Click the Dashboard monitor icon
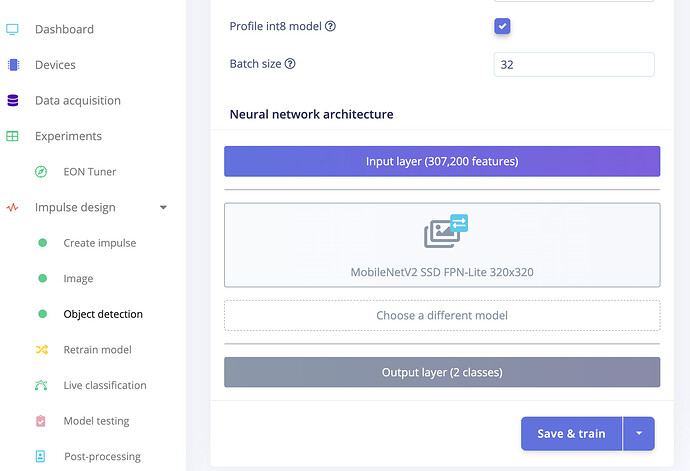The height and width of the screenshot is (471, 690). [x=13, y=29]
